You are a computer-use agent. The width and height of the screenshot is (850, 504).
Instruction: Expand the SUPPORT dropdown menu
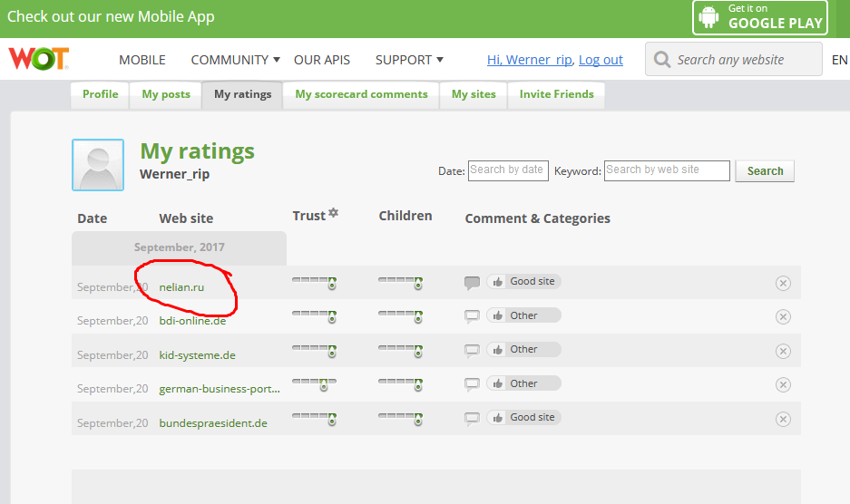pos(409,60)
